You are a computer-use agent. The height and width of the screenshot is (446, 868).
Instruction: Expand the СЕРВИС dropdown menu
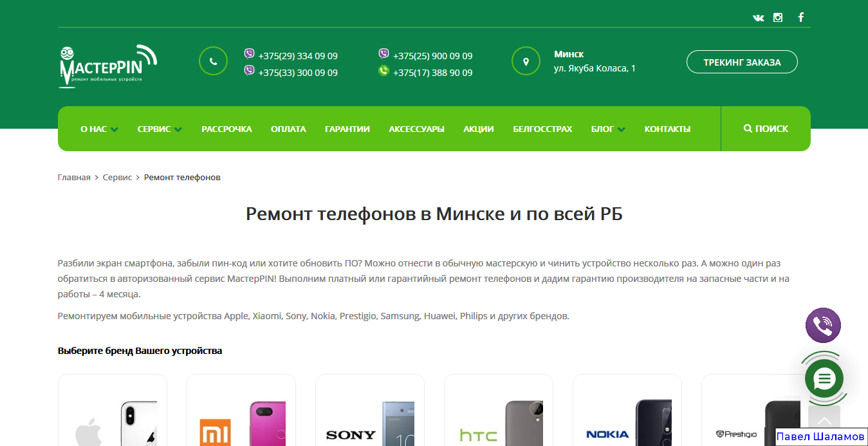click(160, 129)
